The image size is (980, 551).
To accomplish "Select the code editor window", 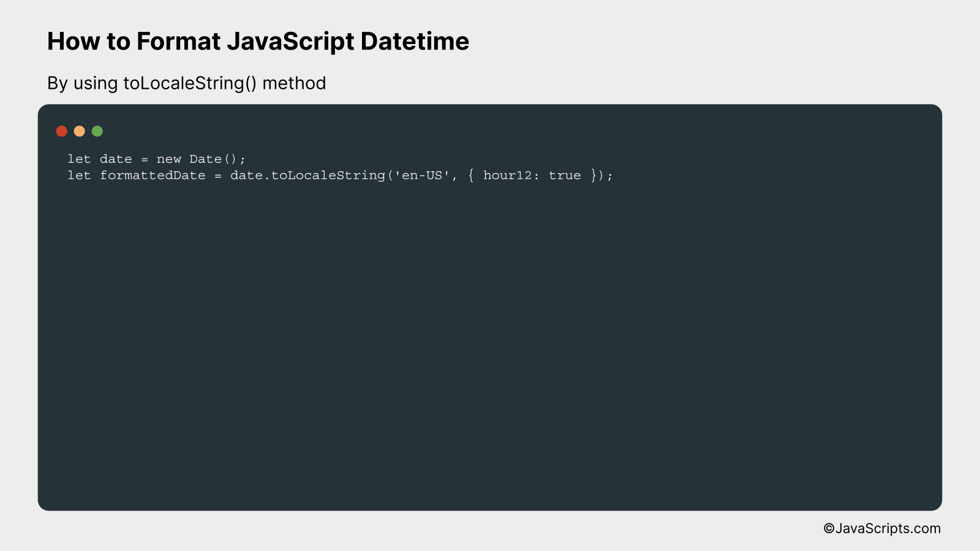I will point(490,306).
